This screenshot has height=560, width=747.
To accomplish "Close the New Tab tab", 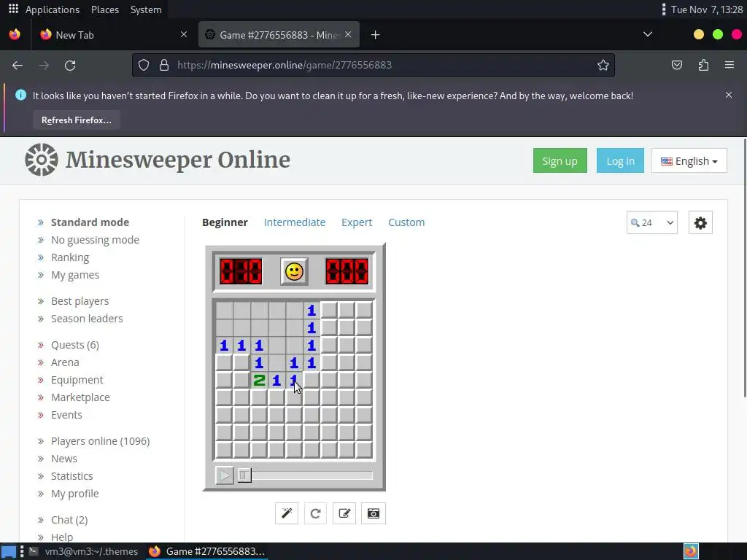I will 184,34.
